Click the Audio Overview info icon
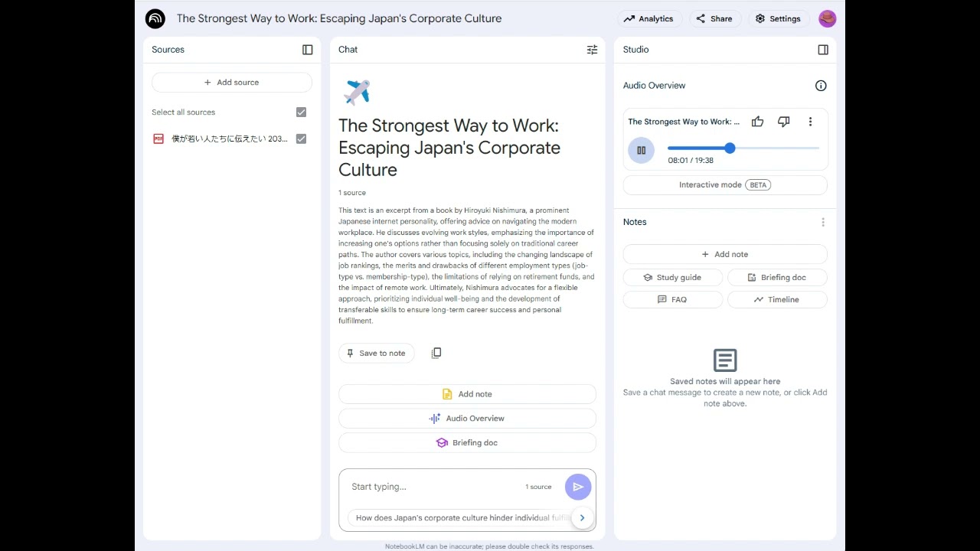 (821, 86)
